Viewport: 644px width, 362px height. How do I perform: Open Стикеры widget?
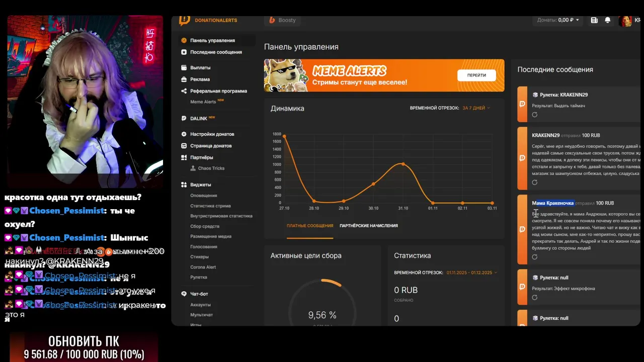[x=199, y=257]
